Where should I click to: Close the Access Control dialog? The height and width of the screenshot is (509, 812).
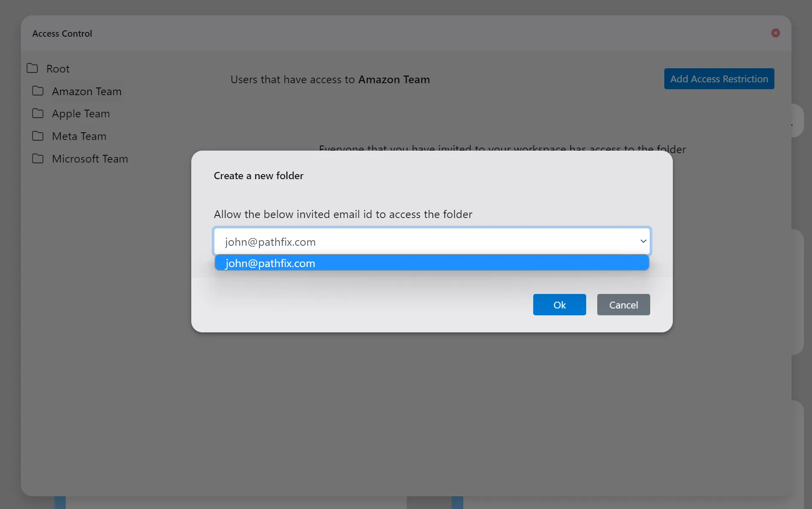(x=776, y=33)
